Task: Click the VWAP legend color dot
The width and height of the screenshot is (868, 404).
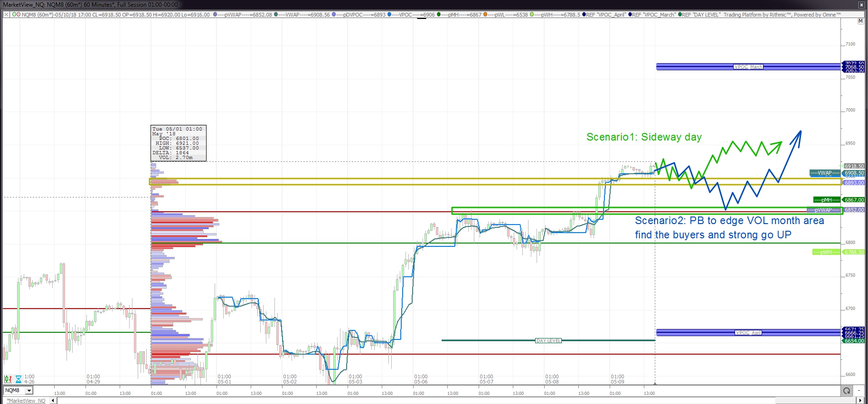Action: point(276,15)
